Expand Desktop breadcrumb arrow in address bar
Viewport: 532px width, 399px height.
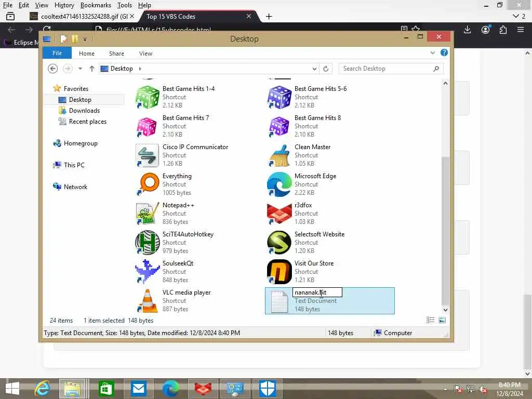pos(140,69)
